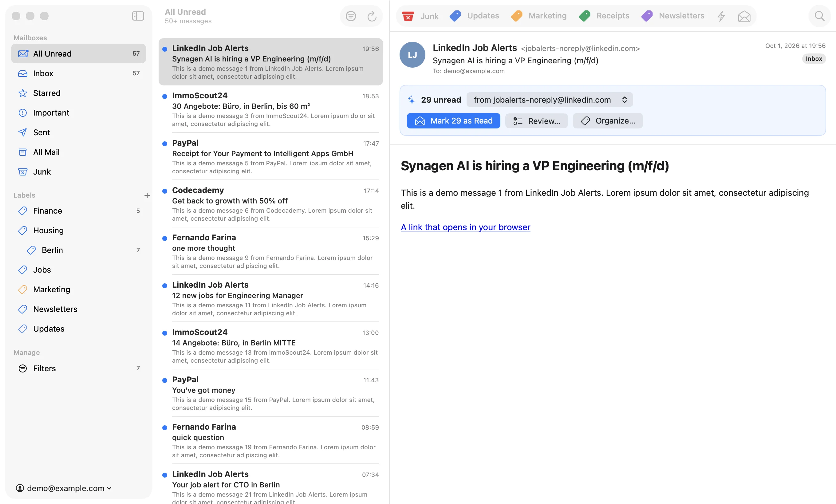Select the Housing label
This screenshot has width=836, height=504.
(79, 230)
